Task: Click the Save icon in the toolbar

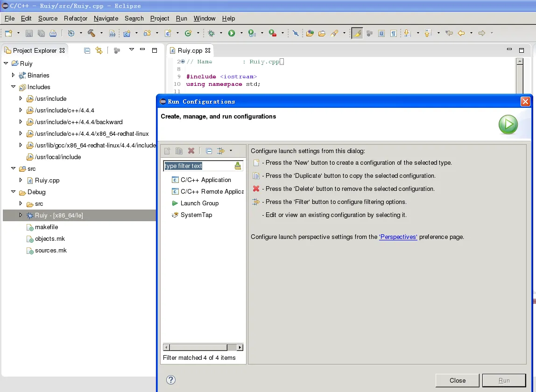Action: [29, 33]
